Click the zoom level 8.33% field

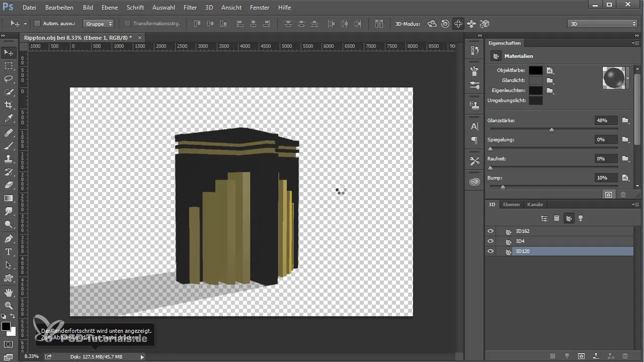pyautogui.click(x=31, y=356)
